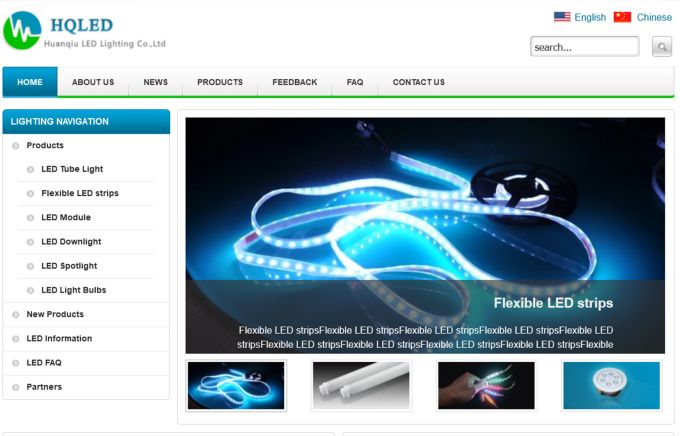Click the China flag icon
Image resolution: width=680 pixels, height=436 pixels.
click(622, 17)
